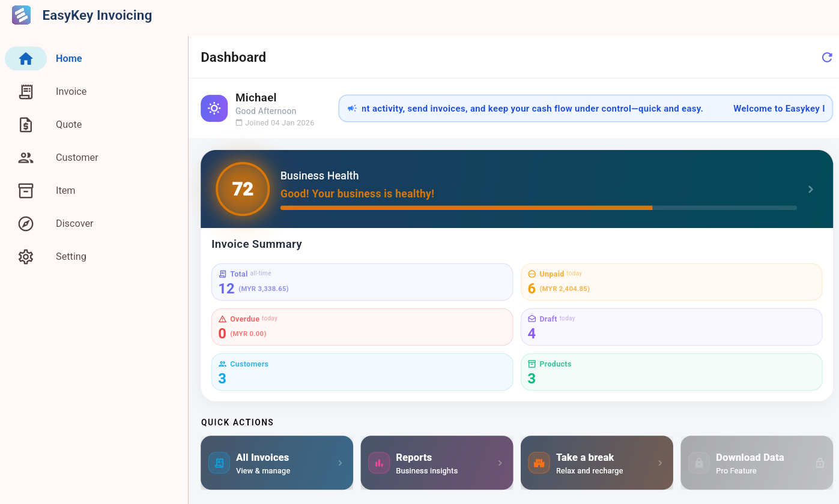Open the Customers count card
839x504 pixels.
(362, 372)
